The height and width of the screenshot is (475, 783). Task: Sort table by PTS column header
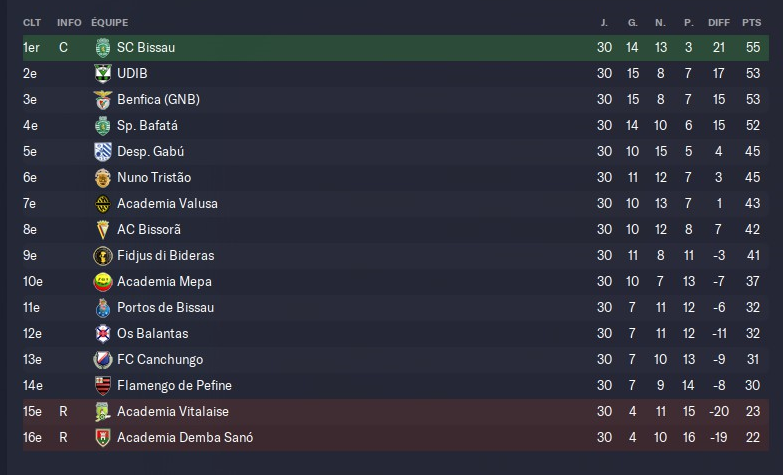pyautogui.click(x=751, y=22)
